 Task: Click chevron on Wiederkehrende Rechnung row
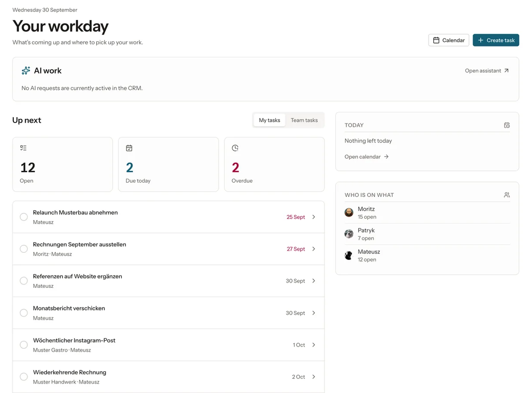313,377
